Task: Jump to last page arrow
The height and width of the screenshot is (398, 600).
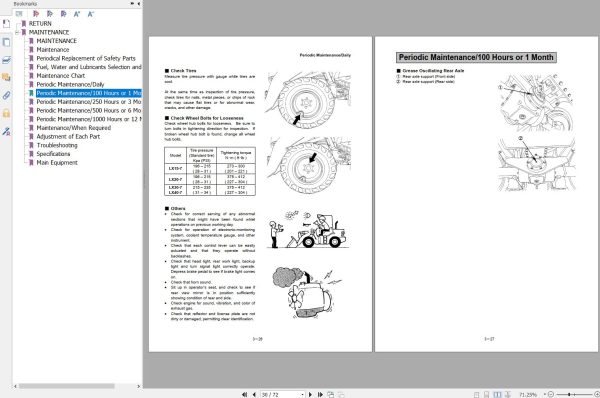Action: [x=320, y=395]
